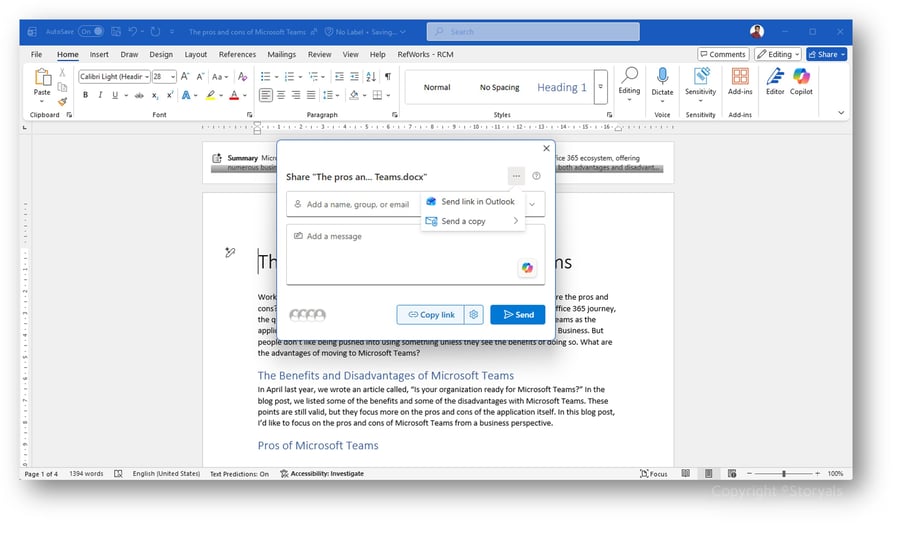900x549 pixels.
Task: Open the Editor pane from ribbon
Action: [775, 81]
